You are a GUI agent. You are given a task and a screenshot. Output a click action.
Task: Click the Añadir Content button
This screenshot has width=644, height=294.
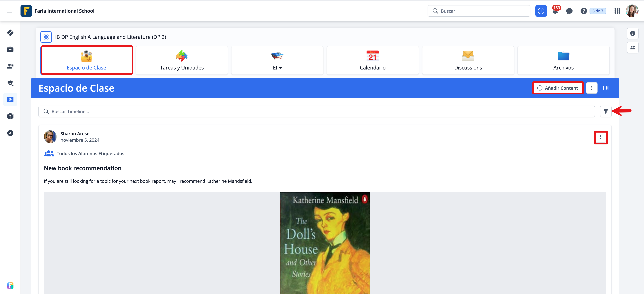tap(558, 88)
